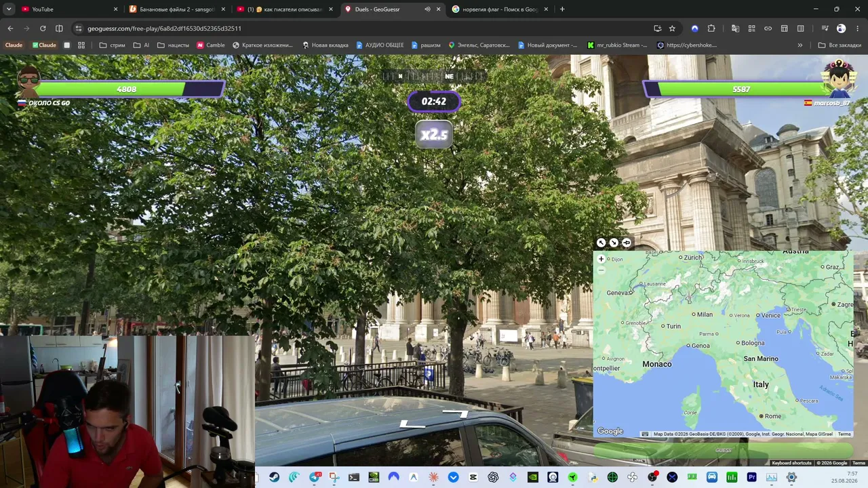
Task: Open ChatGPT from the taskbar
Action: [x=493, y=477]
